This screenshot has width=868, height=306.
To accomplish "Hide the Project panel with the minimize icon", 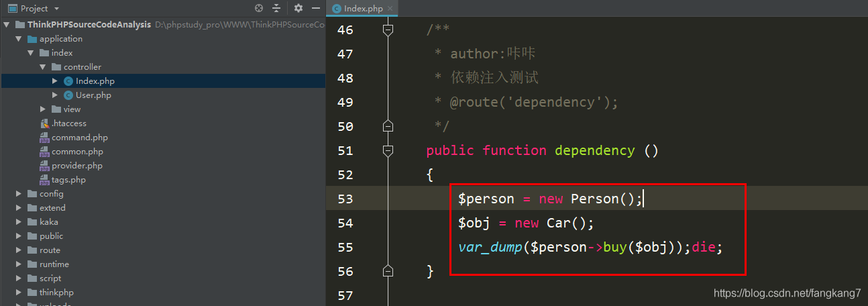I will pyautogui.click(x=315, y=9).
